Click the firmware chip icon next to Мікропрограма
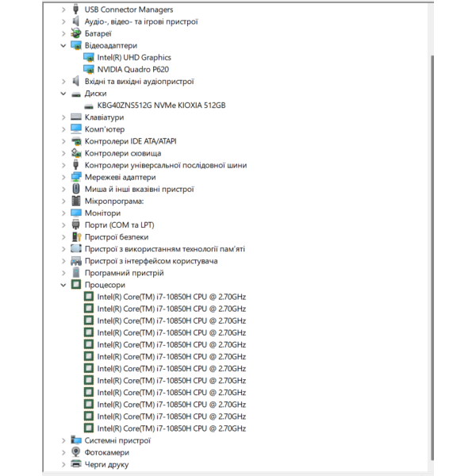This screenshot has width=476, height=476. click(76, 201)
